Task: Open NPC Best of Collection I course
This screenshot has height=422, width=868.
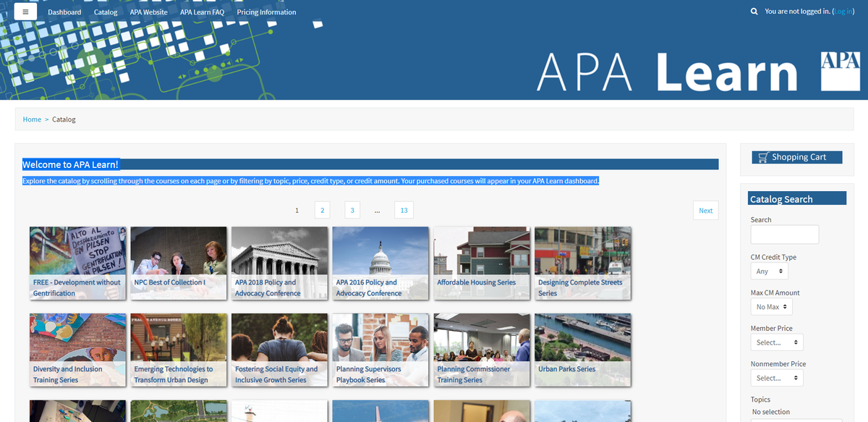Action: point(179,263)
